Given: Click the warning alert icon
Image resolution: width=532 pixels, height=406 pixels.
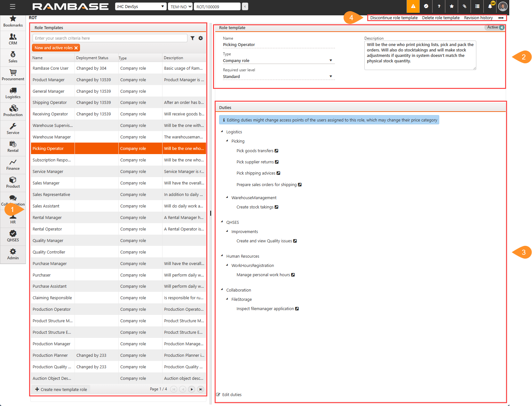Looking at the screenshot, I should (x=413, y=6).
